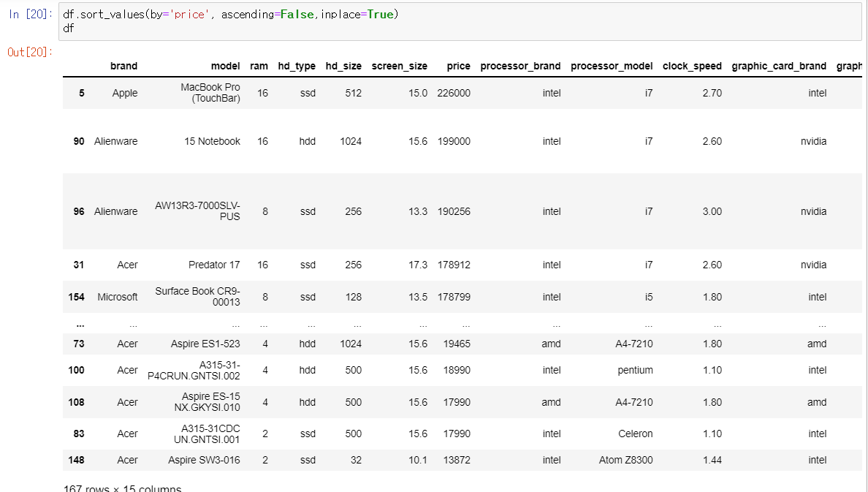Click the 'pentium' processor model cell
Viewport: 868px width, 492px height.
click(x=635, y=370)
